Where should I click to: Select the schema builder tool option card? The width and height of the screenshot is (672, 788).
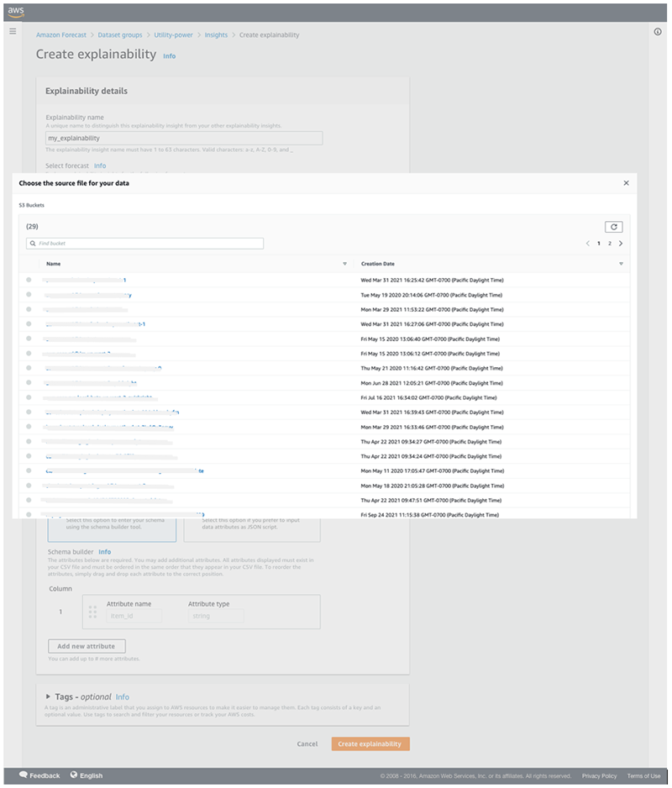[x=112, y=530]
